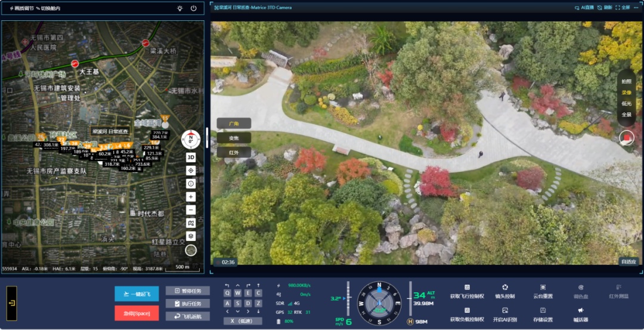
Task: Center map on drone location target icon
Action: pos(191,171)
